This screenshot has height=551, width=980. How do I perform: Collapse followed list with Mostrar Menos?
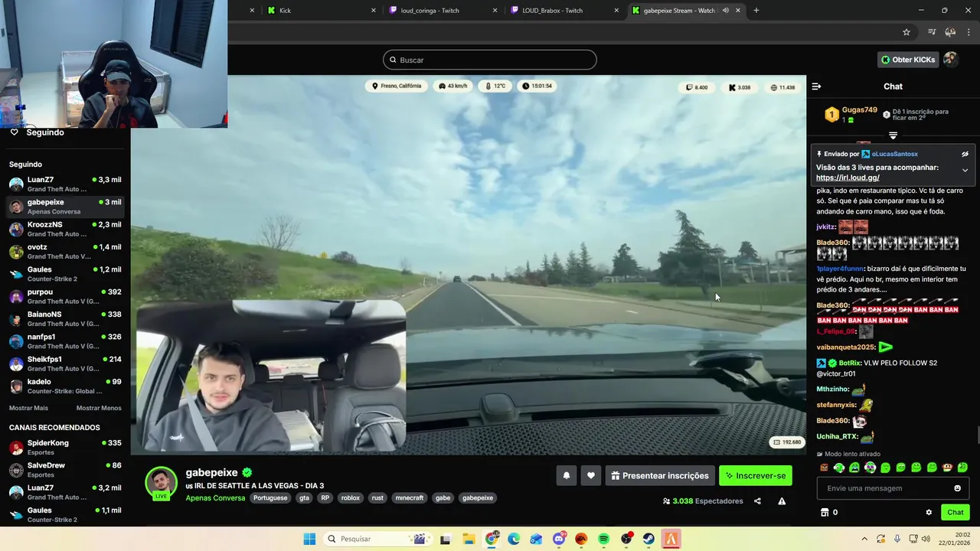click(99, 408)
